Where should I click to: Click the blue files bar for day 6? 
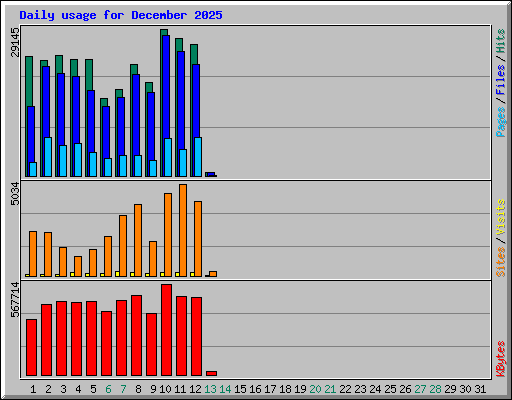pyautogui.click(x=106, y=132)
